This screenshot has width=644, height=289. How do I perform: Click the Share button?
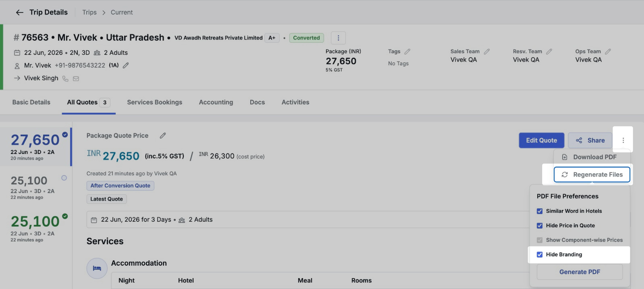coord(590,140)
